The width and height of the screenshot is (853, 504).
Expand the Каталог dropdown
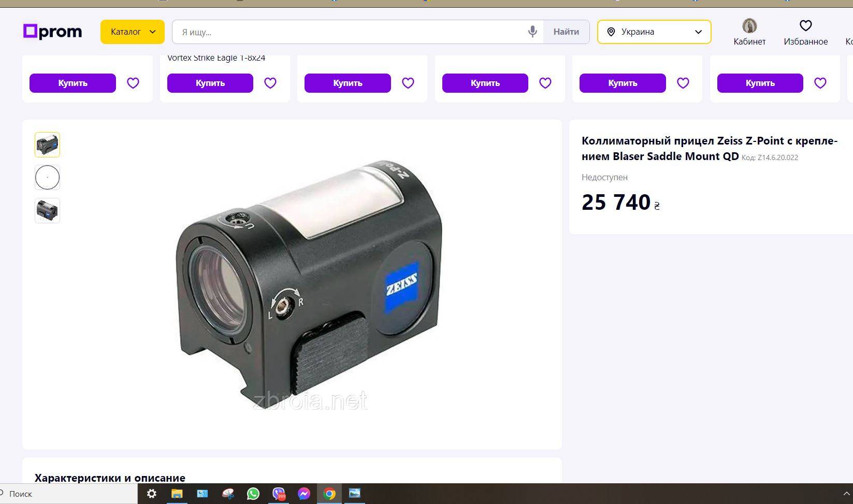[x=133, y=32]
